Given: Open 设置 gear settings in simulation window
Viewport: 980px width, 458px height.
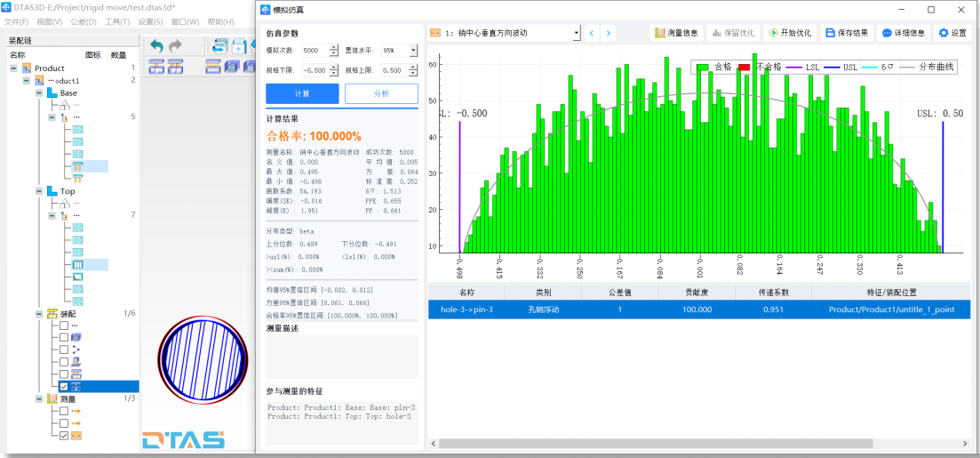Looking at the screenshot, I should (x=952, y=33).
